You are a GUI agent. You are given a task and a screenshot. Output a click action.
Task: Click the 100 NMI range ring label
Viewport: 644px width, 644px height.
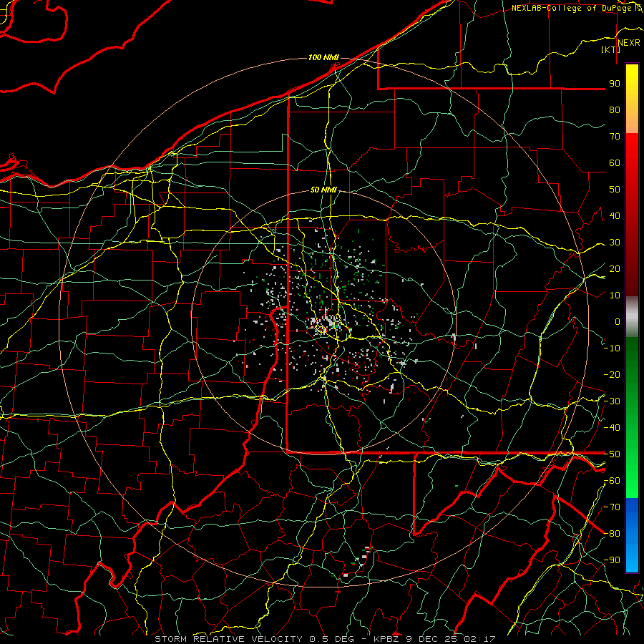pos(323,57)
